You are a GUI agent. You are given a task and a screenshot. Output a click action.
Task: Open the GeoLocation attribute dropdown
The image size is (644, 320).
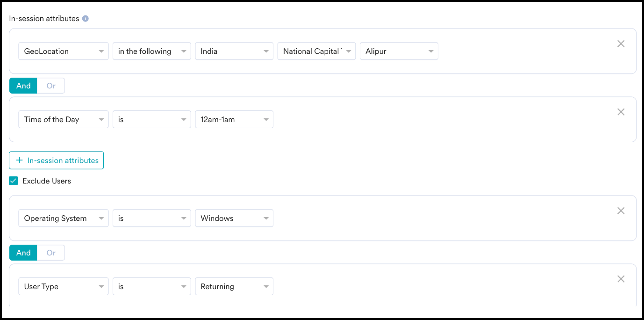64,51
